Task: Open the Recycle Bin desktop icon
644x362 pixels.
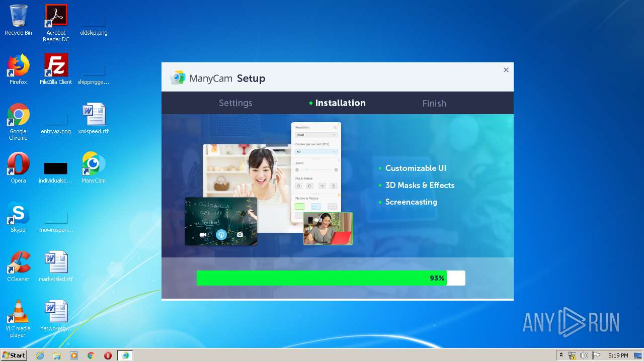Action: tap(18, 20)
